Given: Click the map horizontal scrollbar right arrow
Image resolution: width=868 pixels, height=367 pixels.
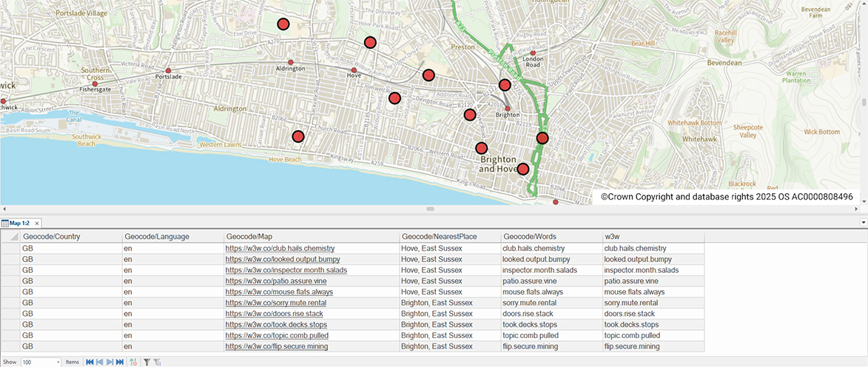Looking at the screenshot, I should [x=858, y=209].
